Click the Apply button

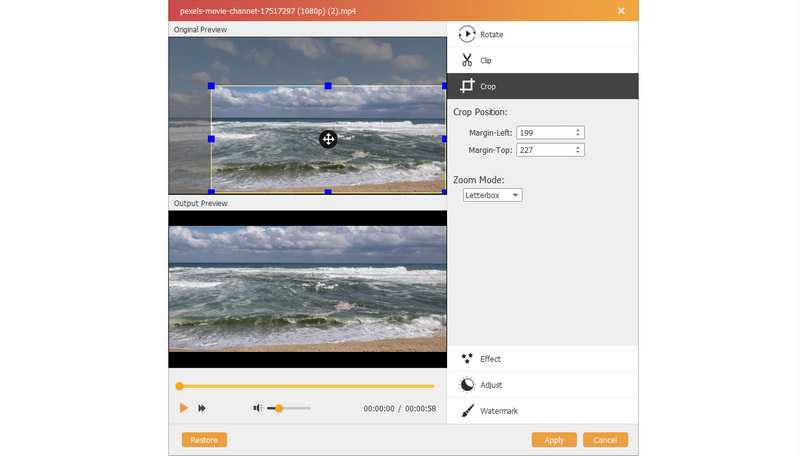pos(554,440)
